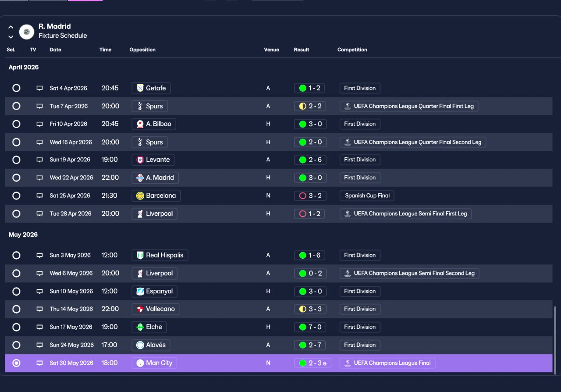Select the radio button for the Vallecano fixture
Viewport: 561px width, 392px height.
[x=16, y=309]
